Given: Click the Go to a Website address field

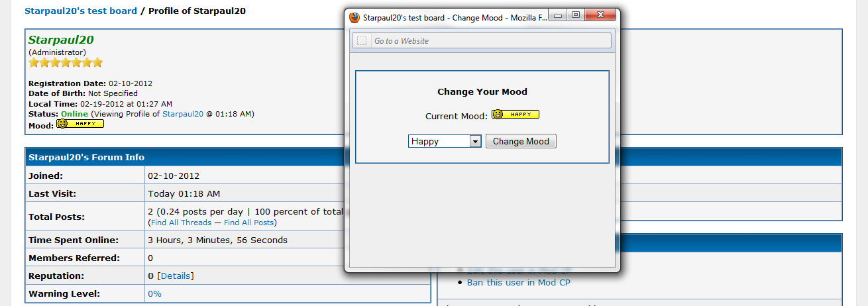Looking at the screenshot, I should 481,41.
